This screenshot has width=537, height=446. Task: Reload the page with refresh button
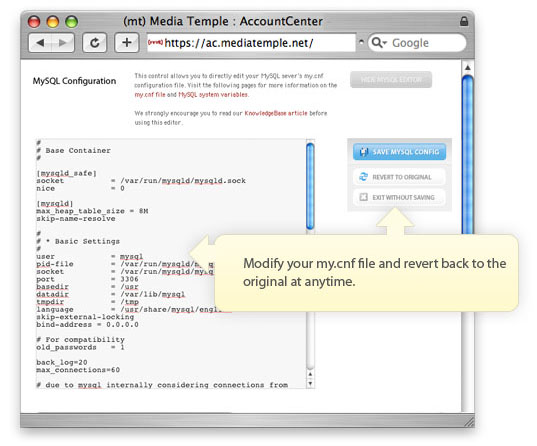pyautogui.click(x=95, y=43)
